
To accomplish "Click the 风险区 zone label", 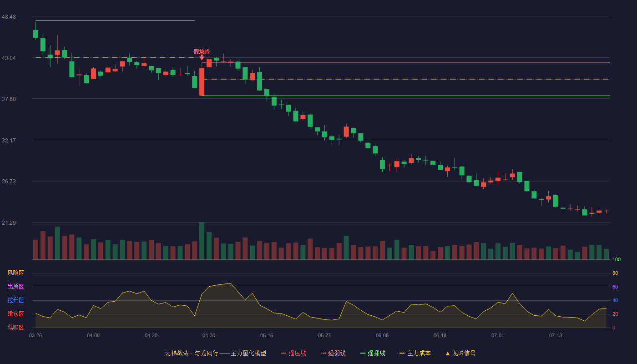I will pyautogui.click(x=15, y=273).
